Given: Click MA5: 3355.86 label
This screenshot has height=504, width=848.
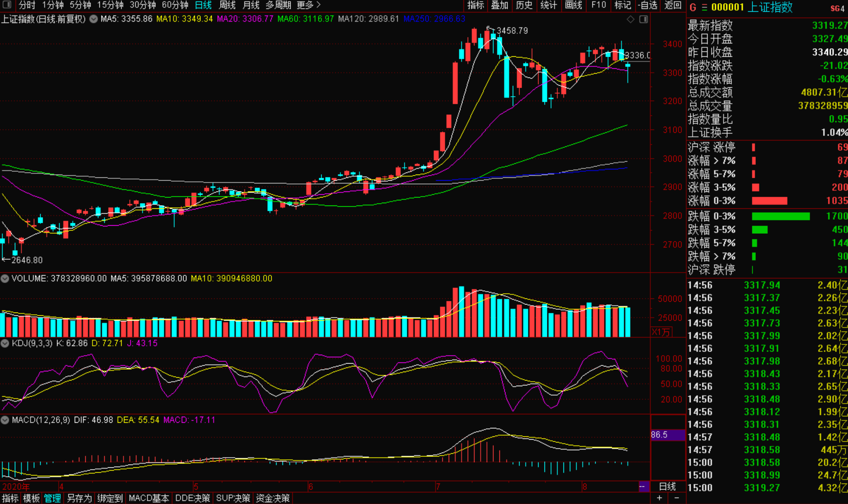Looking at the screenshot, I should pos(126,19).
